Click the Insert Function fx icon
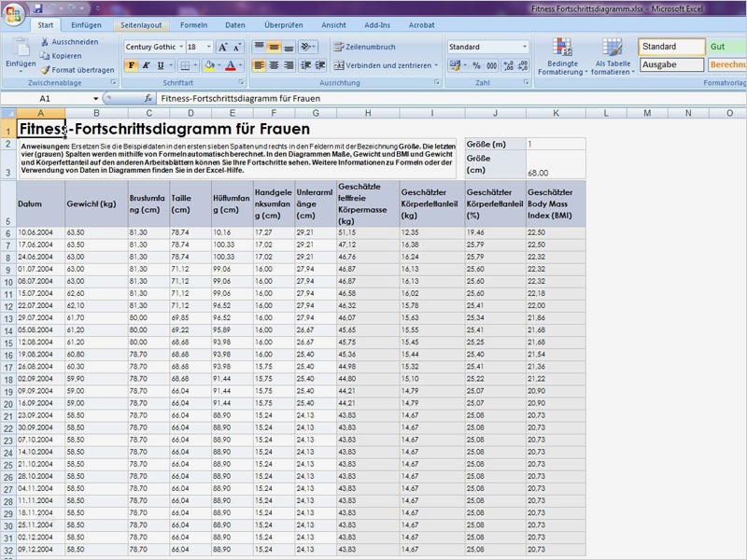747x560 pixels. (x=148, y=98)
